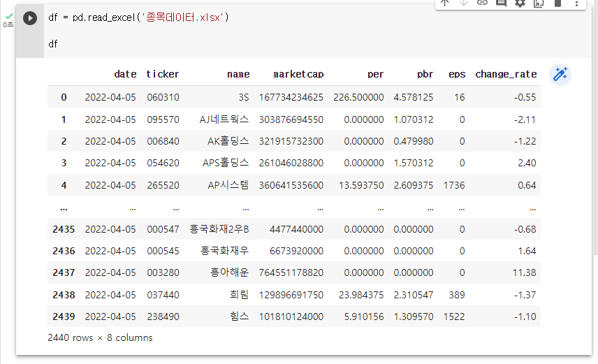Click pbr value '4.578125'
The width and height of the screenshot is (598, 364).
[x=414, y=97]
